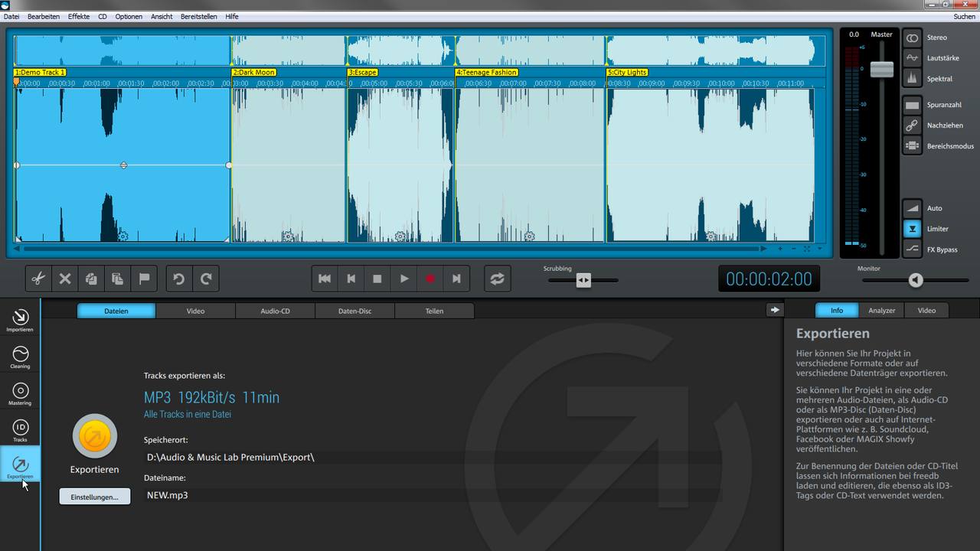
Task: Open the Hilfe menu
Action: (232, 16)
